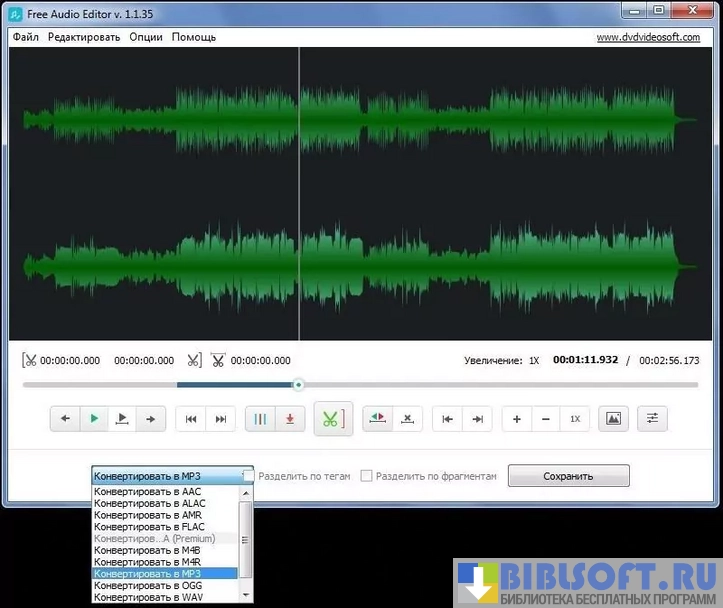The width and height of the screenshot is (723, 608).
Task: Reset zoom with the 1X button
Action: coord(575,419)
